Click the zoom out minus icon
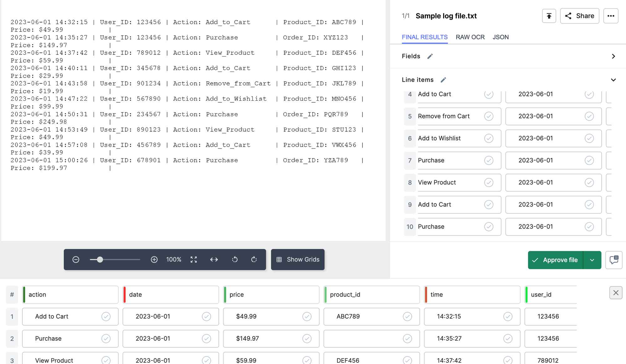626x364 pixels. [76, 260]
